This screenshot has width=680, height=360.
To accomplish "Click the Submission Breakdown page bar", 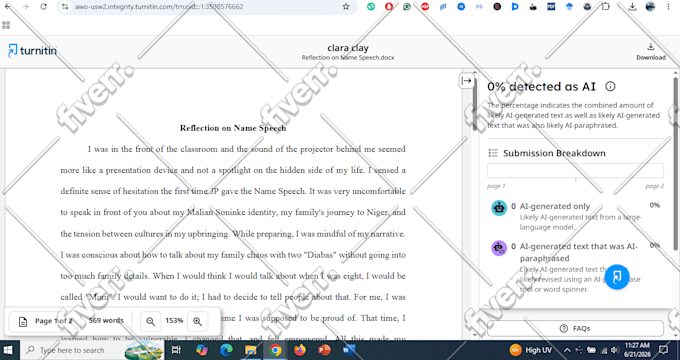I will point(575,170).
